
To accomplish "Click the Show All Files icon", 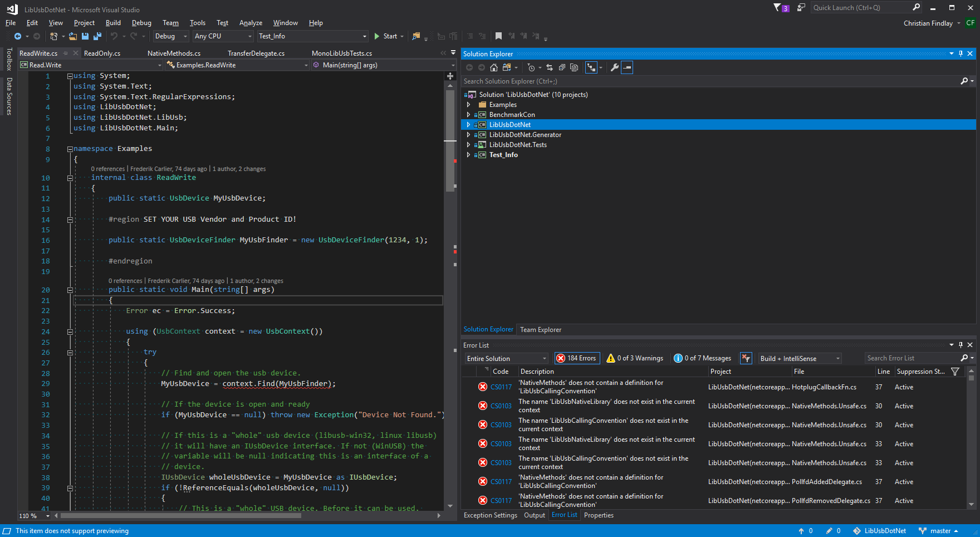I will (574, 67).
